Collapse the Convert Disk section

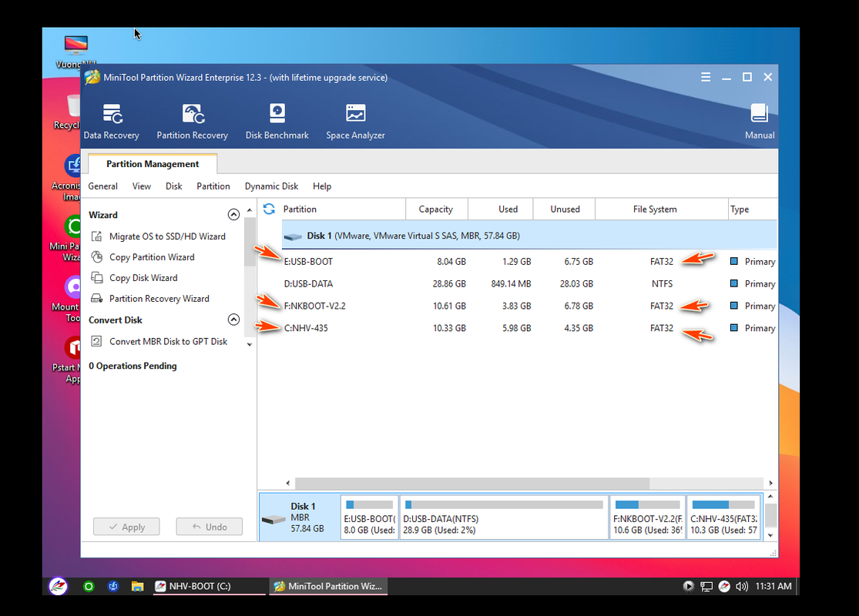point(234,320)
